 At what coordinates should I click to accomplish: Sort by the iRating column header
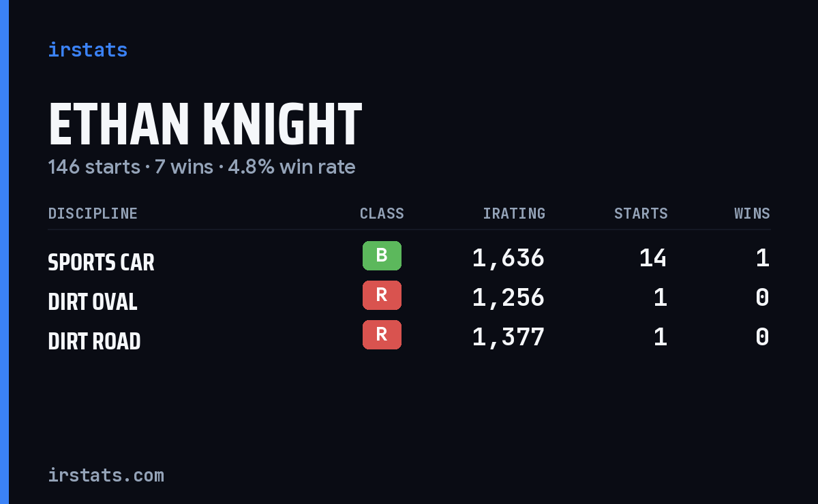point(514,214)
